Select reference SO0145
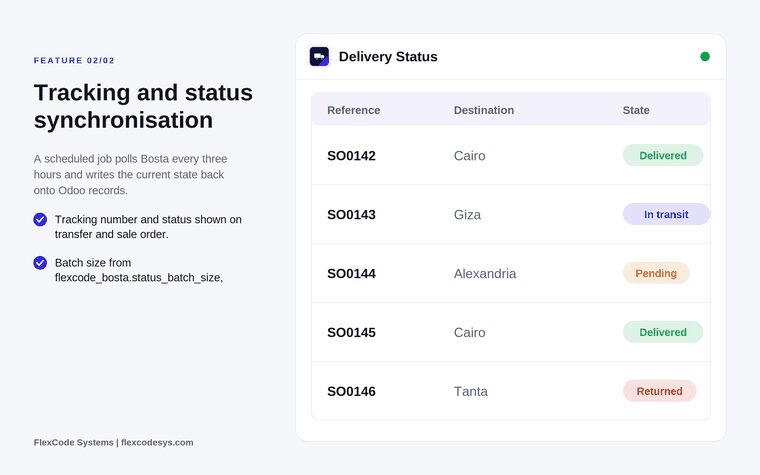This screenshot has width=760, height=475. pos(351,332)
